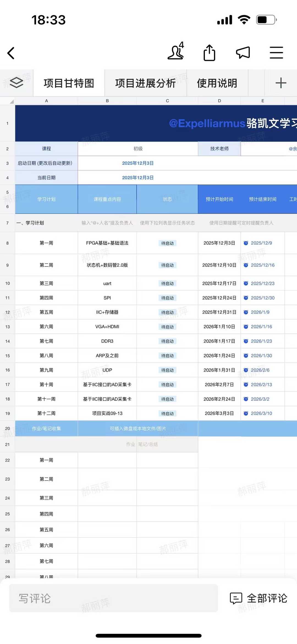
Task: Click the 全部评论 button
Action: 258,598
